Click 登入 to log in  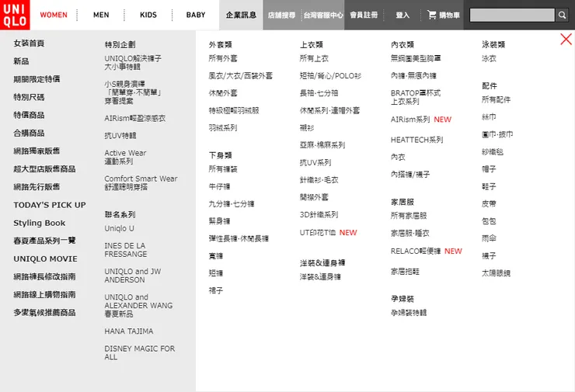(402, 15)
